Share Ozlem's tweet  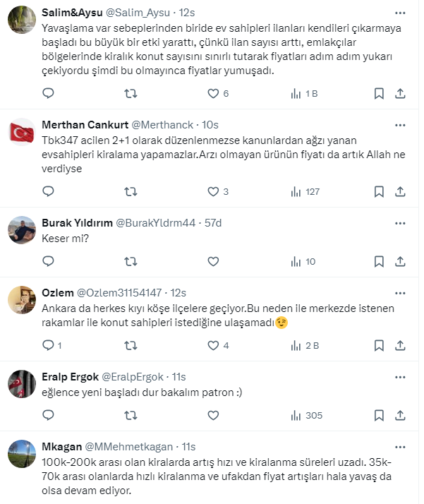(x=400, y=345)
